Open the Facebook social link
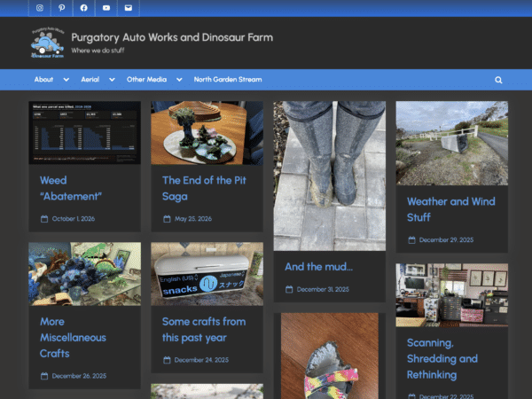532x399 pixels. point(84,8)
